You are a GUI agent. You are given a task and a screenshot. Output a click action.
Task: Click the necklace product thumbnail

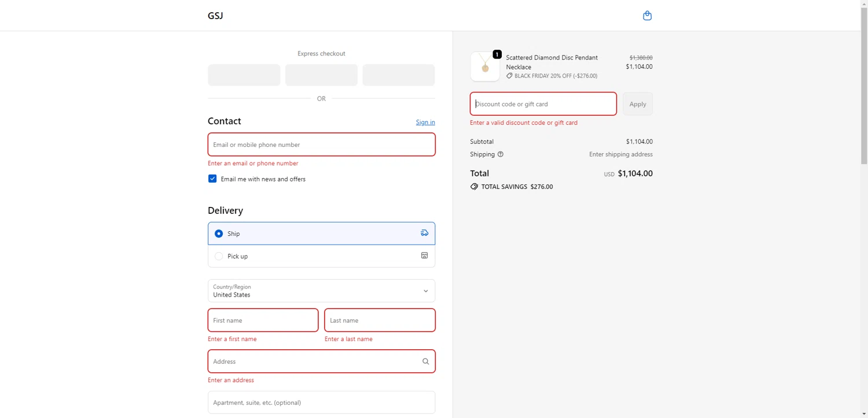[485, 66]
